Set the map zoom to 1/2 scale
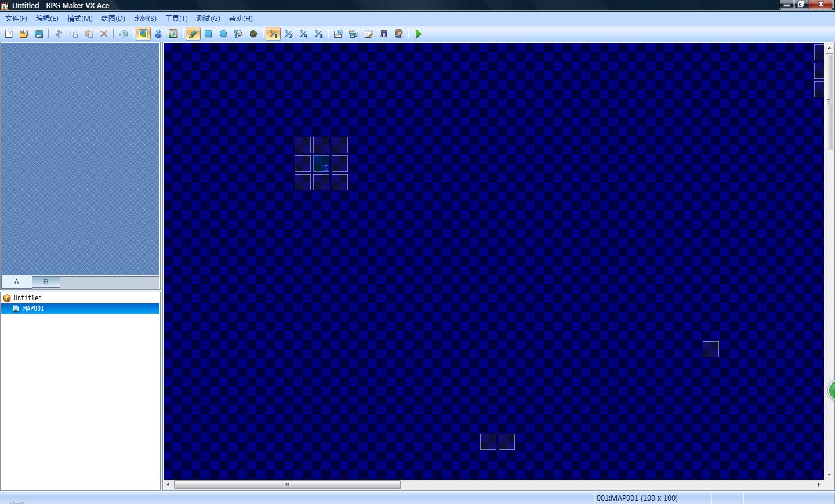835x504 pixels. click(288, 34)
